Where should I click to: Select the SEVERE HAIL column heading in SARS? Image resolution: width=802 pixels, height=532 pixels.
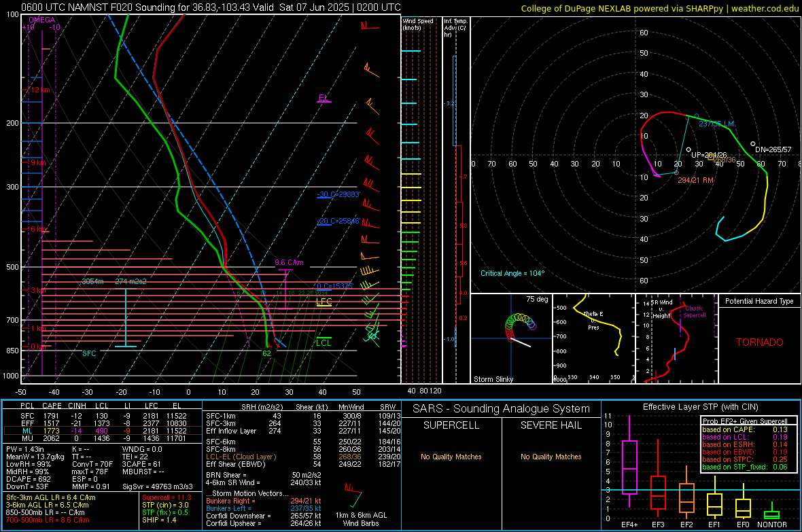pyautogui.click(x=551, y=425)
